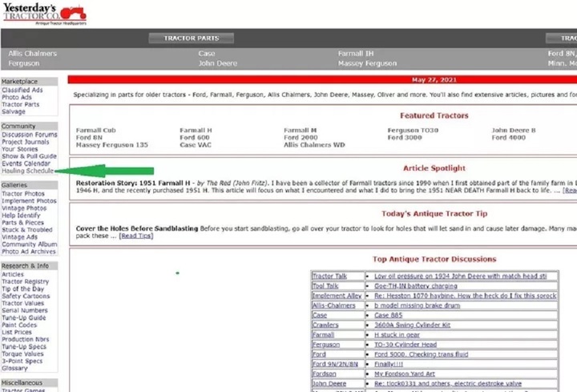Open the TRACTOR PARTS menu button

tap(192, 38)
